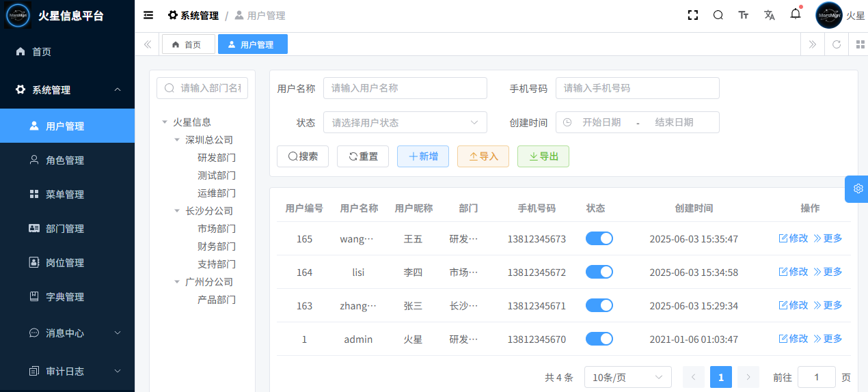Toggle status switch for user 163
This screenshot has width=868, height=392.
(599, 305)
